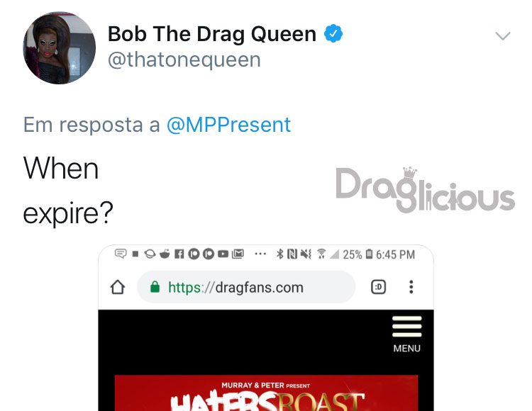Tap the muted sound status icon
Image resolution: width=532 pixels, height=411 pixels.
pos(306,254)
